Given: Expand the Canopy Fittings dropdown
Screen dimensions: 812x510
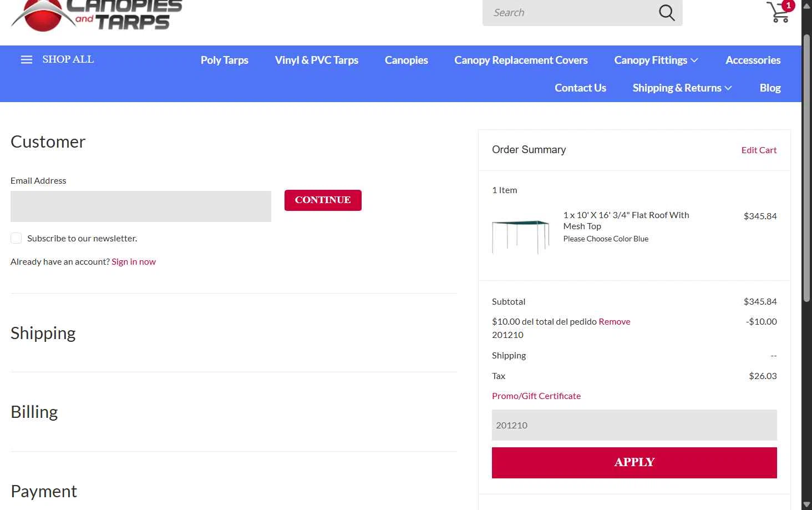Looking at the screenshot, I should pyautogui.click(x=656, y=60).
